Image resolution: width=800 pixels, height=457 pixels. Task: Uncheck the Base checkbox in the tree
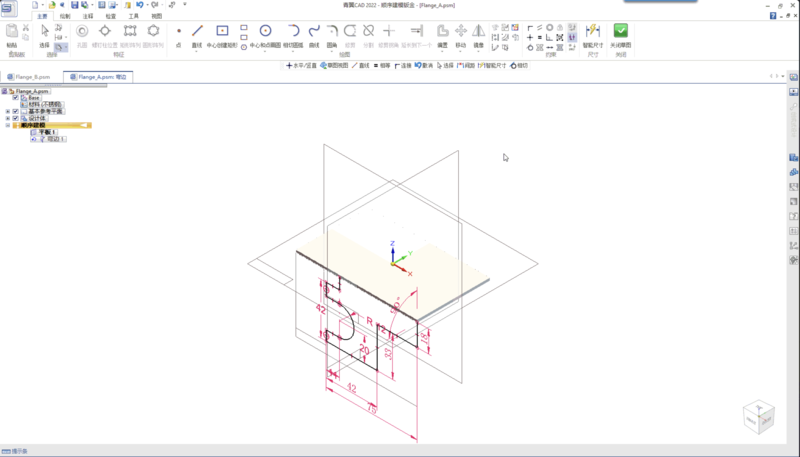[15, 97]
